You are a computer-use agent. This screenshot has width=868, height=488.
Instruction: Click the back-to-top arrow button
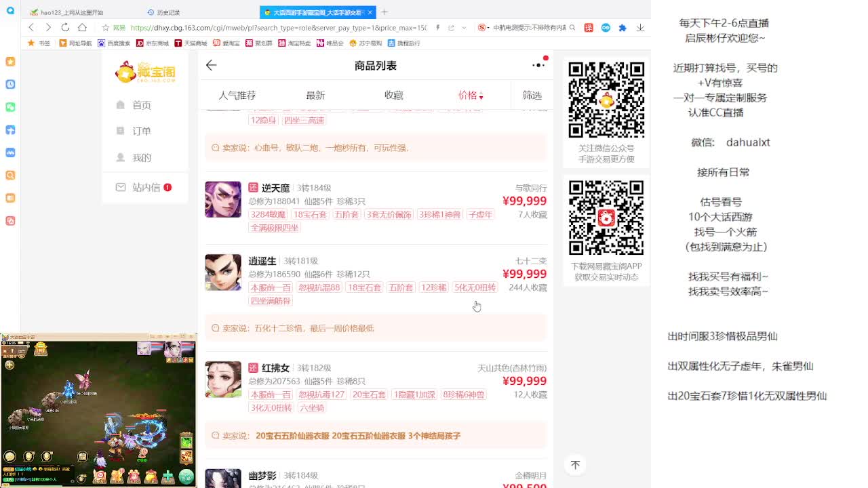click(x=576, y=465)
